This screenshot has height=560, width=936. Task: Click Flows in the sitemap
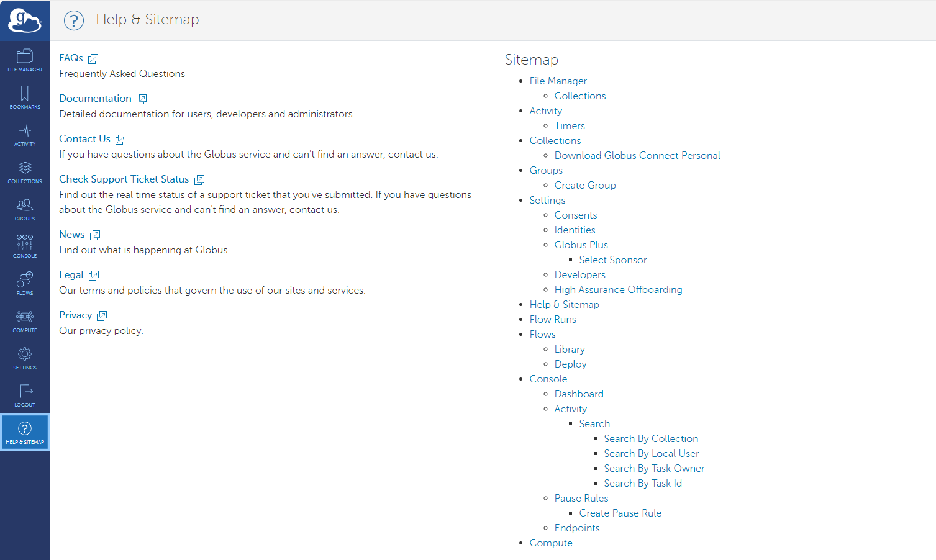(x=542, y=334)
